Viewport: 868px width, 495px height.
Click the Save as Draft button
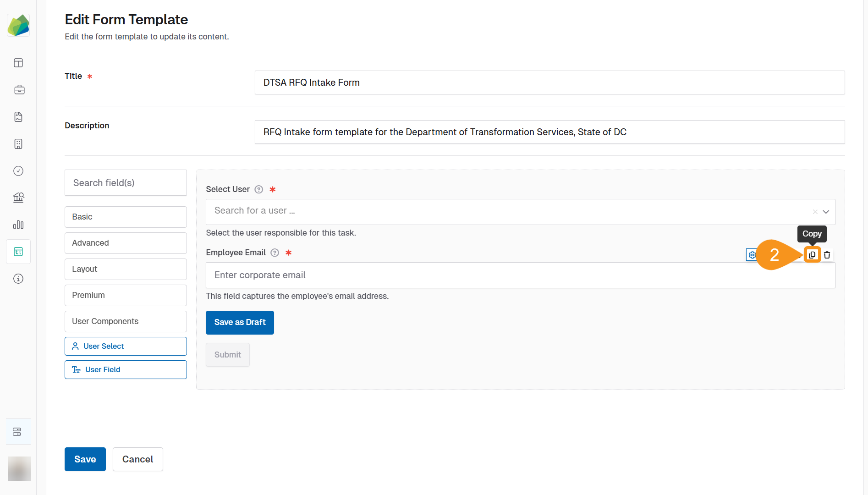click(x=240, y=322)
